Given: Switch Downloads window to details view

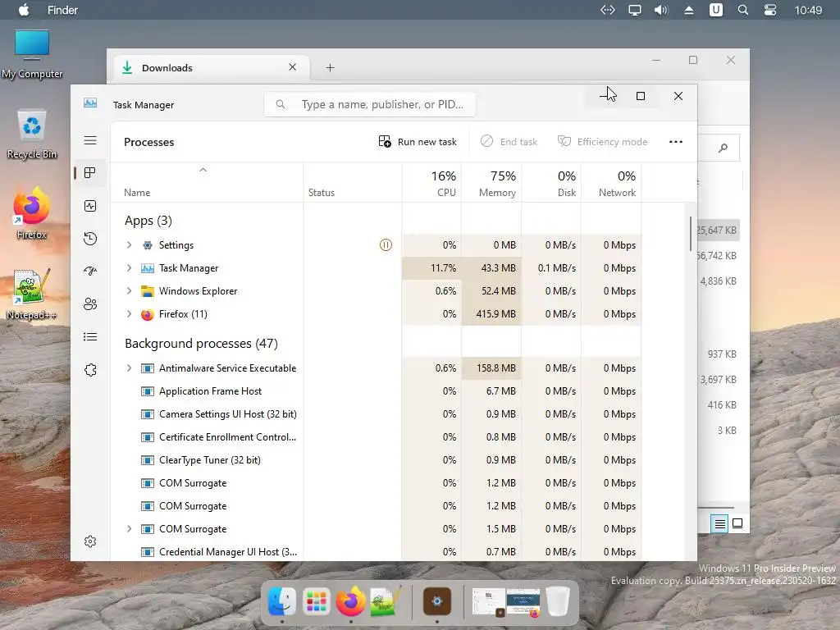Looking at the screenshot, I should click(719, 523).
